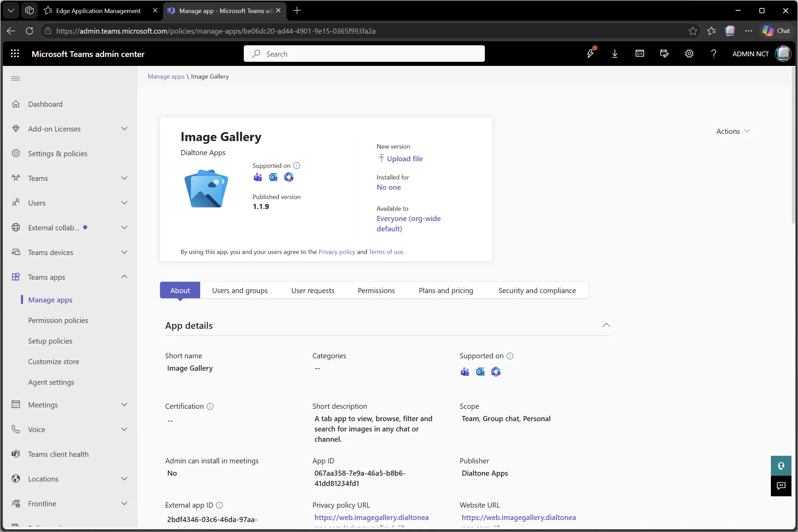This screenshot has width=798, height=532.
Task: Open the downloads arrow icon in header
Action: tap(615, 54)
